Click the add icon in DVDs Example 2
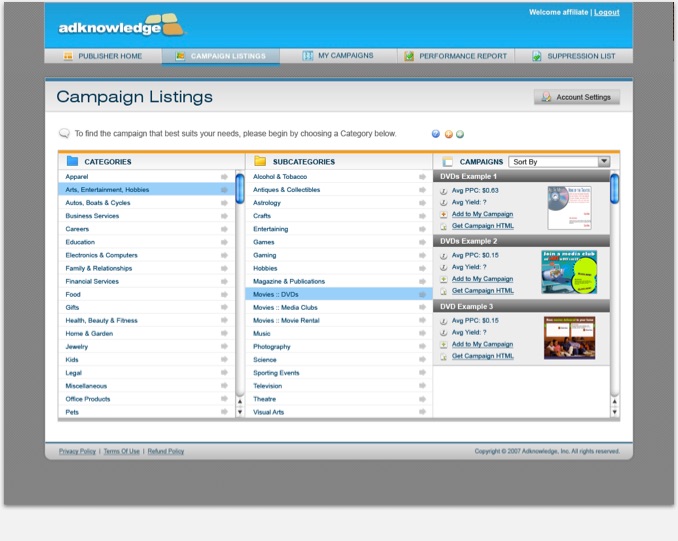The height and width of the screenshot is (541, 678). pos(443,279)
